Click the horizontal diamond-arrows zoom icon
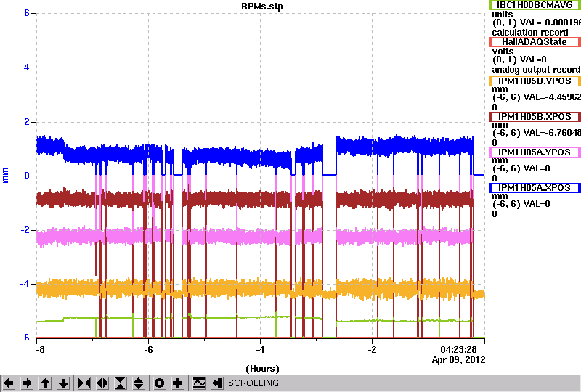This screenshot has height=392, width=581. 102,383
